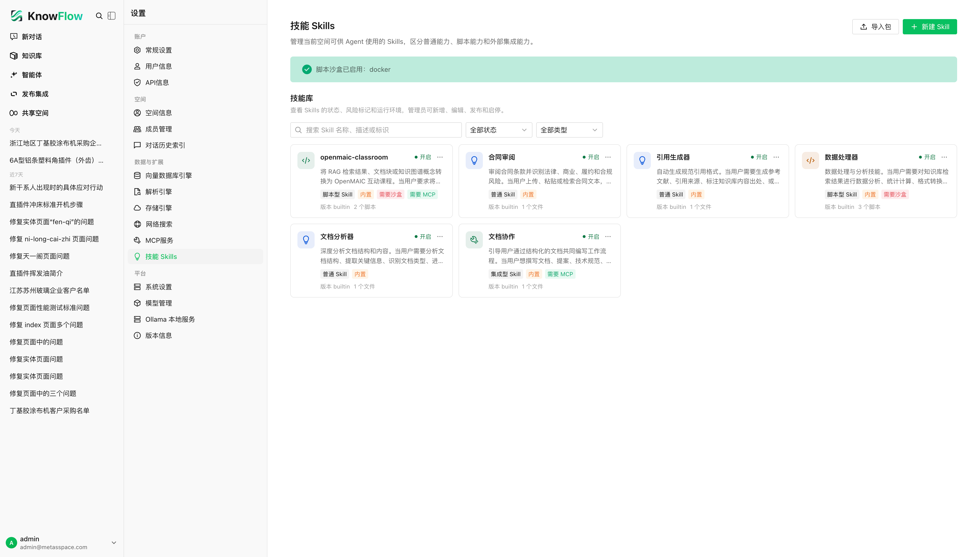Click the 需要 MCP tag on openmaic-classroom

click(423, 194)
